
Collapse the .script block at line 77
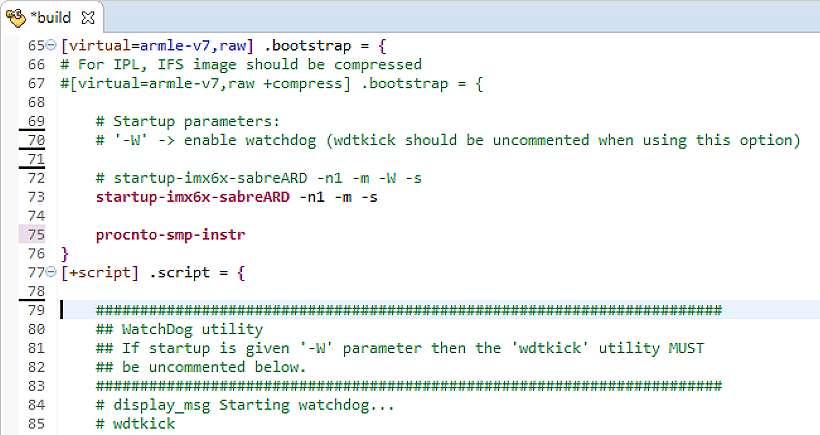click(x=52, y=272)
